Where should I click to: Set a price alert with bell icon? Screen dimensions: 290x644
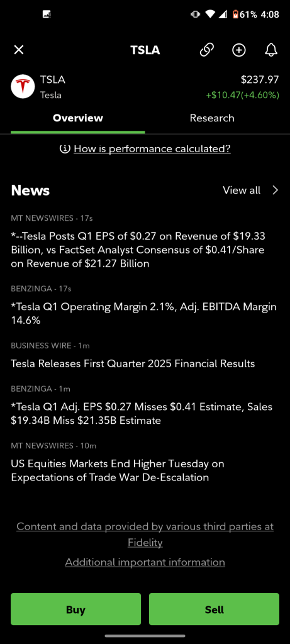coord(270,50)
